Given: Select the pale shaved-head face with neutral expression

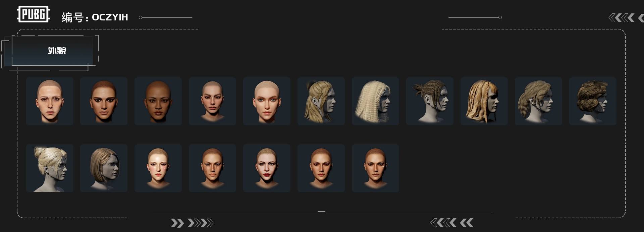Looking at the screenshot, I should pyautogui.click(x=50, y=101).
